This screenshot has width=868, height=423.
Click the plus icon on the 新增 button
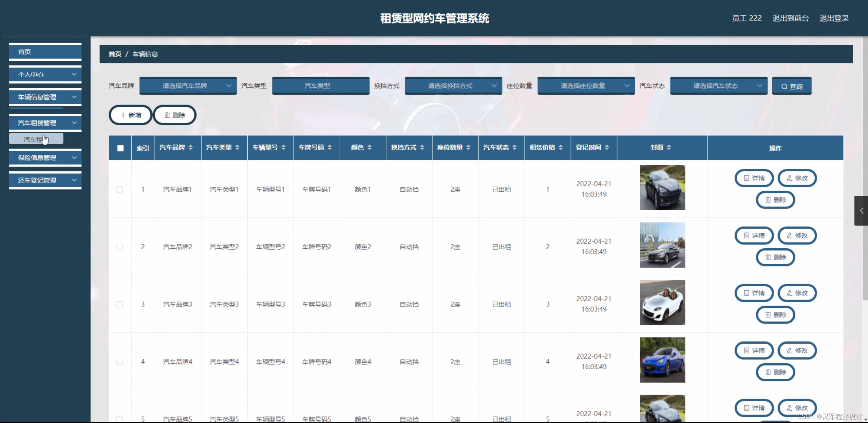point(124,115)
